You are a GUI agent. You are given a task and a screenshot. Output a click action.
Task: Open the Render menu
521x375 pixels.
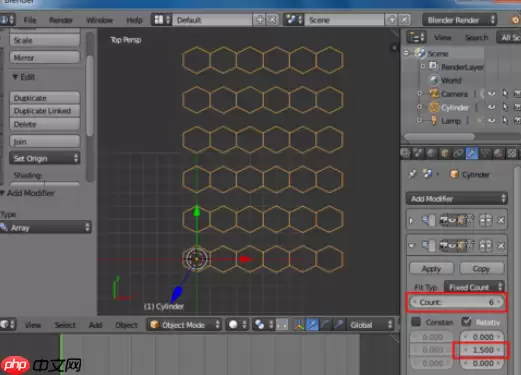coord(61,20)
